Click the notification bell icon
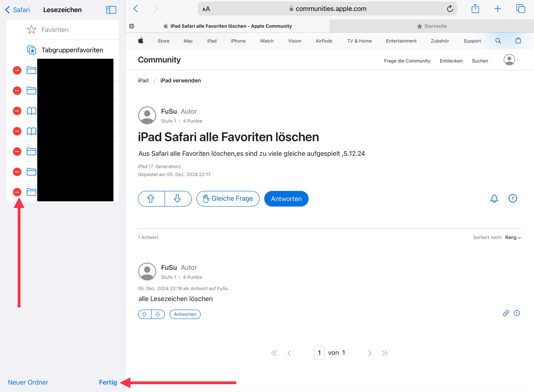The image size is (534, 392). (494, 199)
